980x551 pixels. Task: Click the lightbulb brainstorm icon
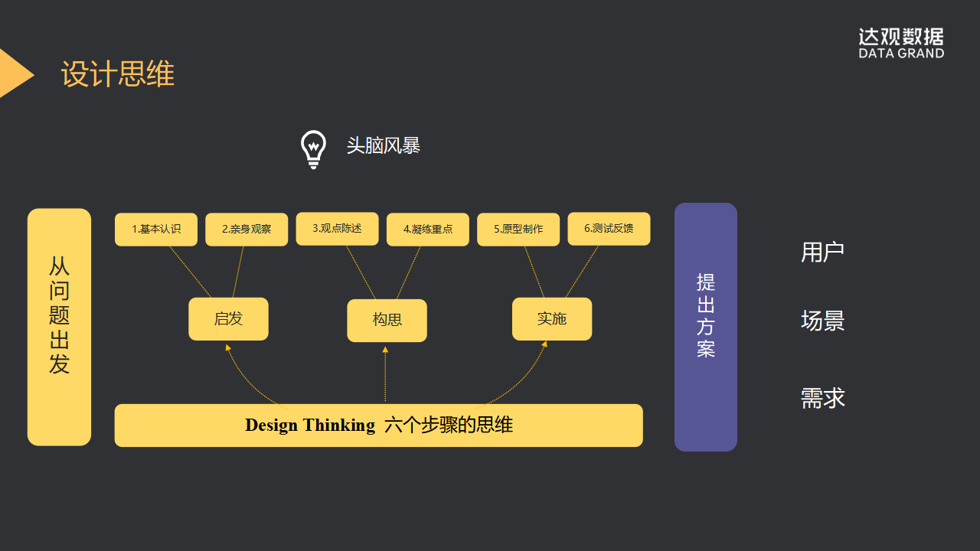point(313,149)
